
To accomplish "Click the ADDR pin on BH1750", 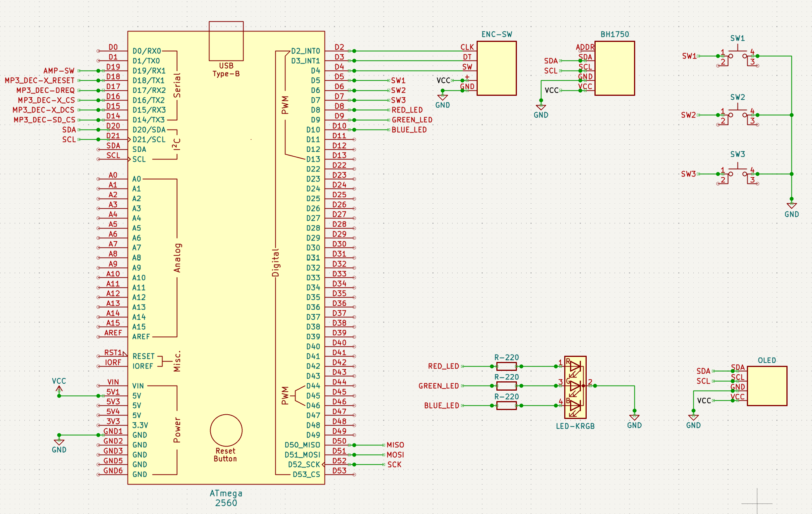I will coord(585,47).
